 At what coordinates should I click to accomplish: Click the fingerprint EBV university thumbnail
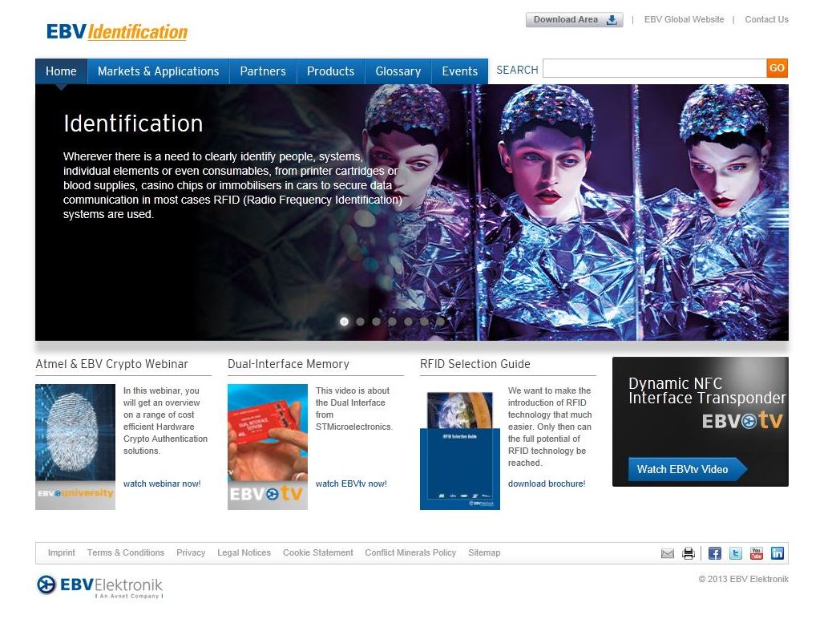tap(75, 447)
